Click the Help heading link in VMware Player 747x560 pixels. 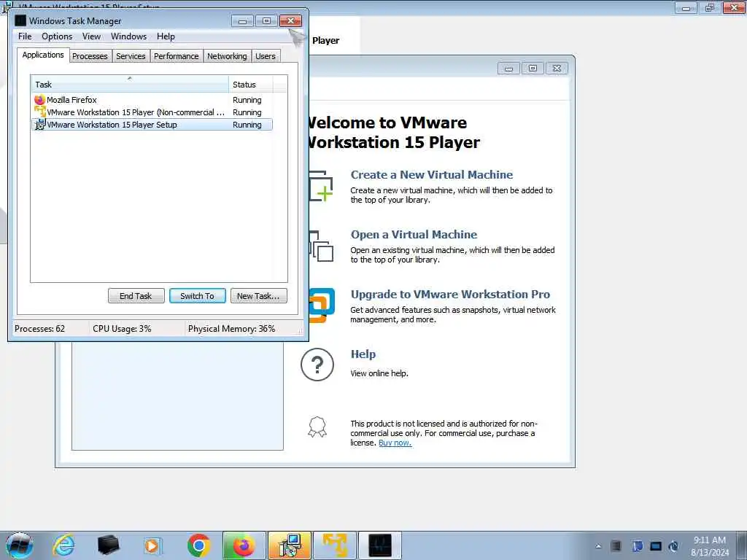click(x=363, y=354)
